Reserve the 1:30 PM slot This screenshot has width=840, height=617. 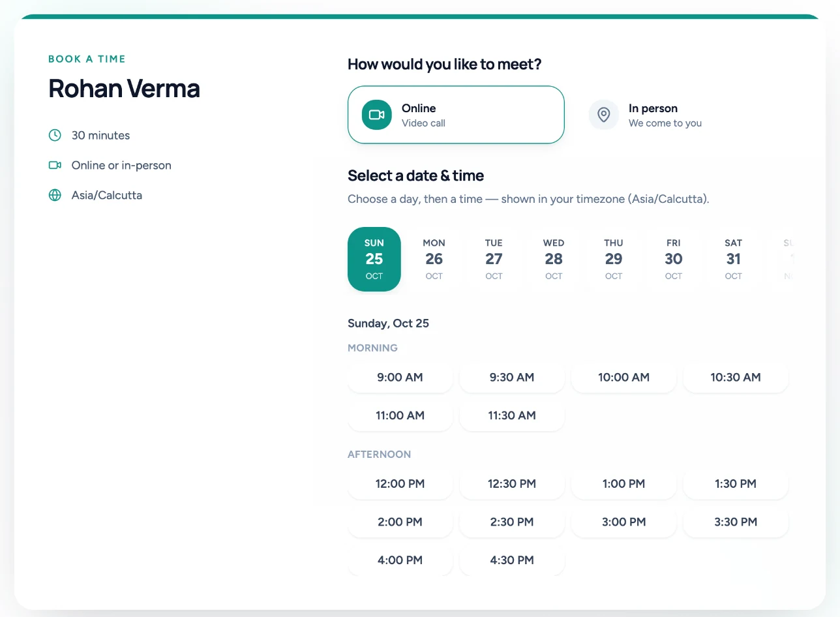tap(736, 484)
